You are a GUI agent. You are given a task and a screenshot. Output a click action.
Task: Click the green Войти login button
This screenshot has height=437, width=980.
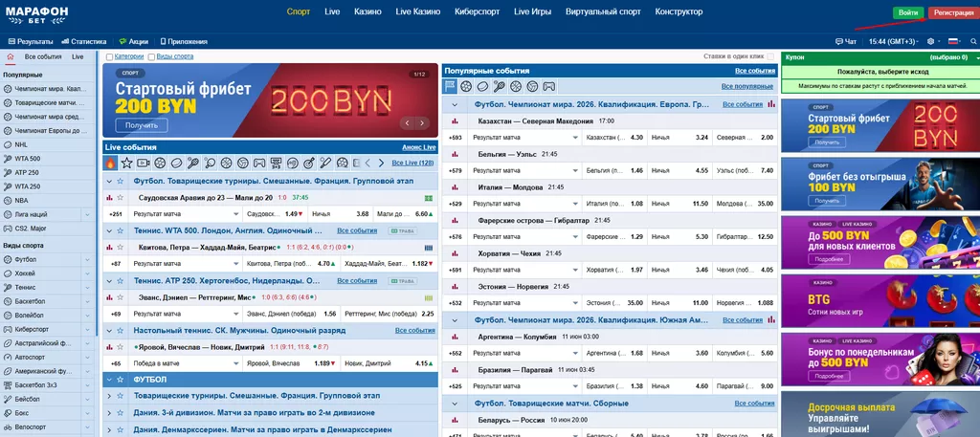[908, 12]
